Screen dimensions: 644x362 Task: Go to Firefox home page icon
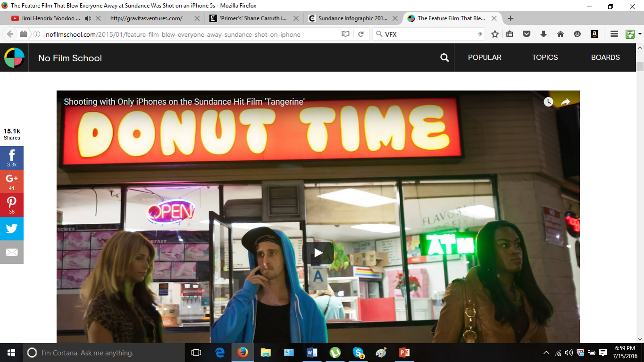click(x=560, y=34)
